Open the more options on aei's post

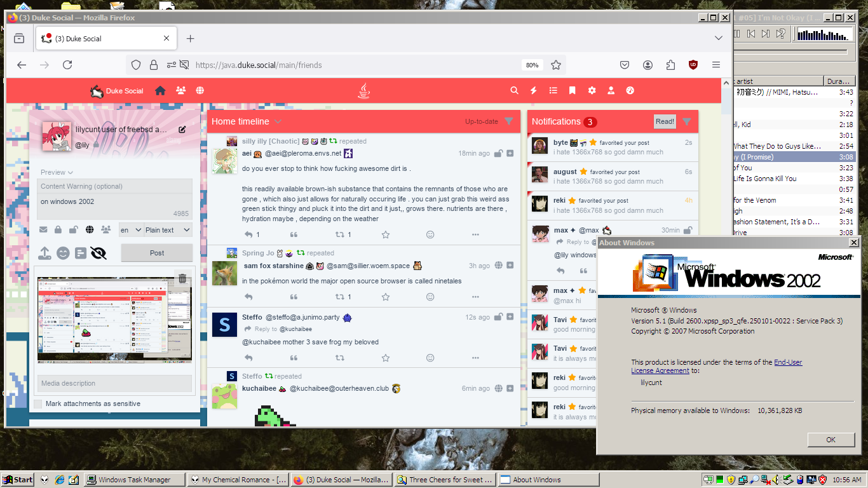[475, 234]
